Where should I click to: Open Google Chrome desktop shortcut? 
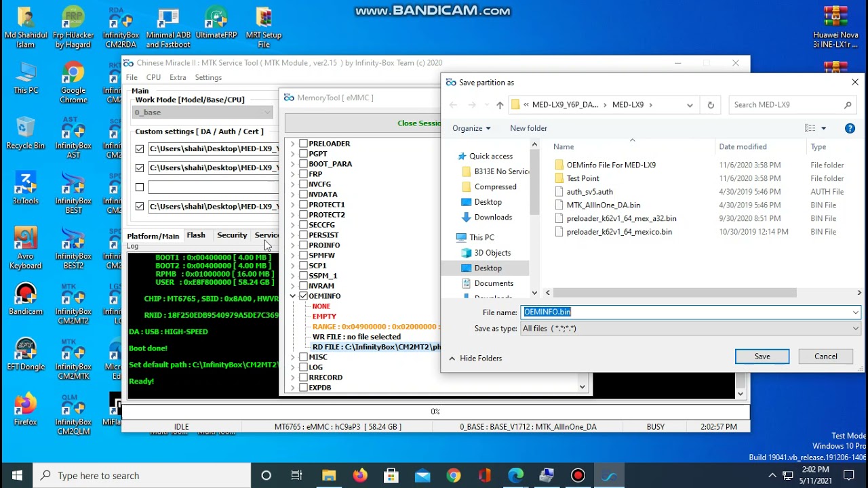(73, 83)
